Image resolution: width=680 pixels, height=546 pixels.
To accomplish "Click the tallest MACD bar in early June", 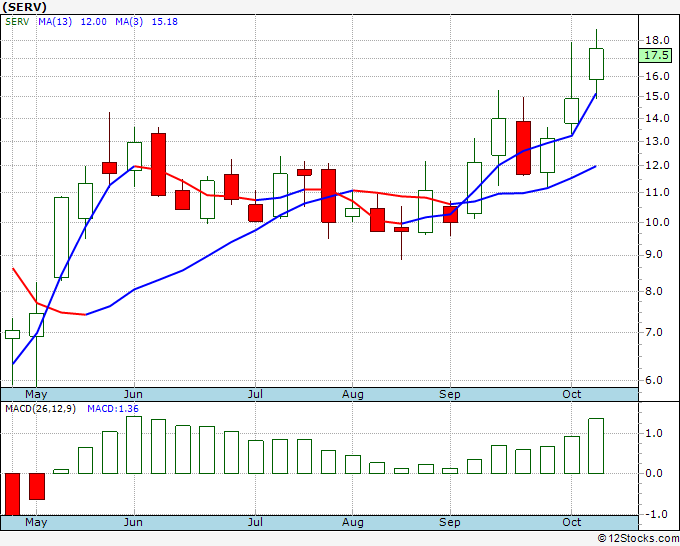I will pos(134,445).
